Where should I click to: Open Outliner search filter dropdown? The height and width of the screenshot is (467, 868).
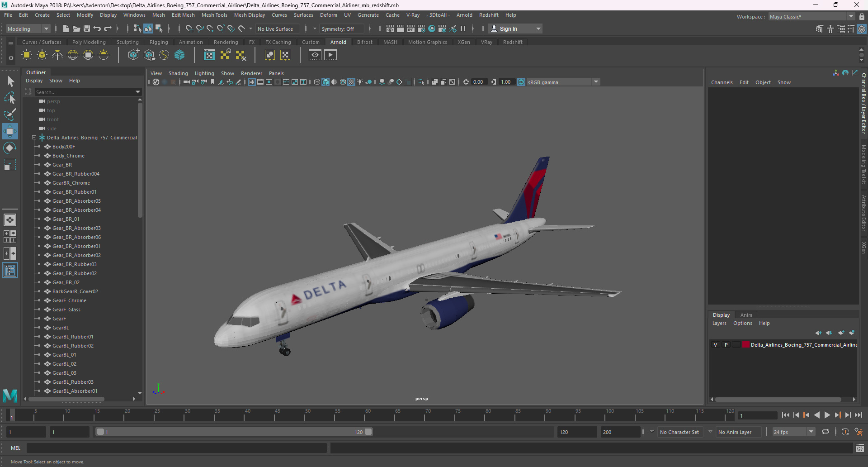(x=138, y=92)
